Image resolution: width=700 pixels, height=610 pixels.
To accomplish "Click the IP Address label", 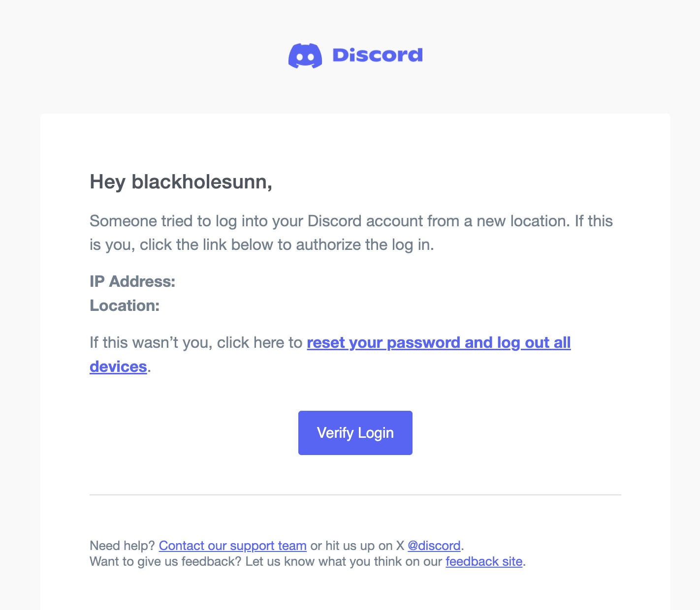I will [132, 281].
